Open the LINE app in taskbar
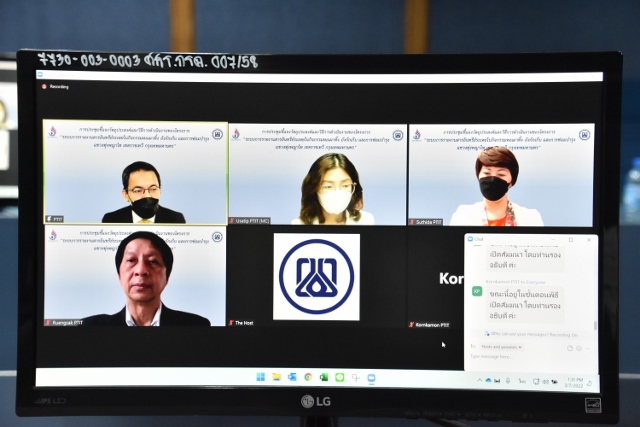The width and height of the screenshot is (640, 427). tap(340, 377)
